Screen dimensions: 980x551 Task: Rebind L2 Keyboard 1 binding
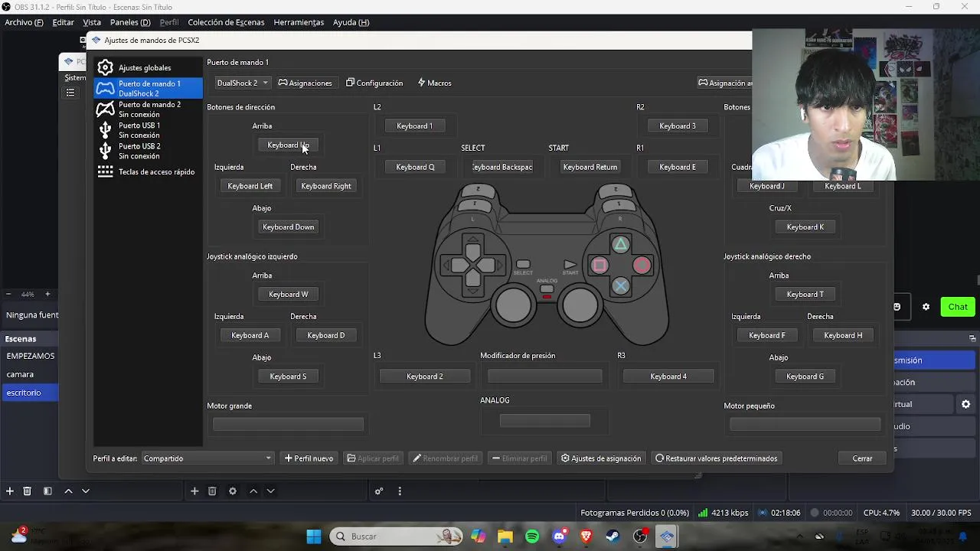click(x=414, y=126)
